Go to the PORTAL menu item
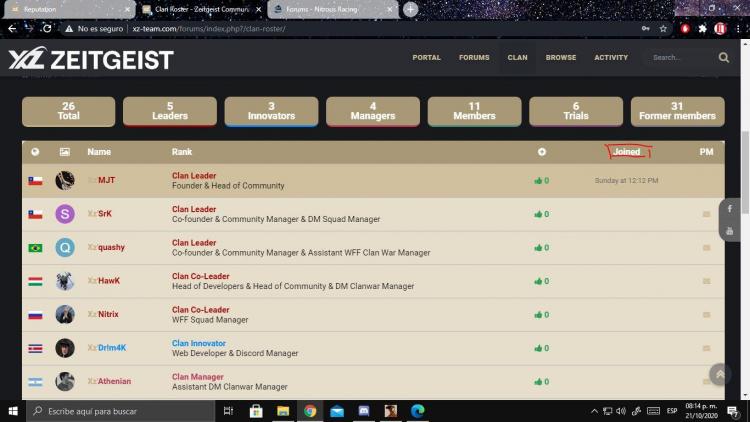 (x=426, y=58)
